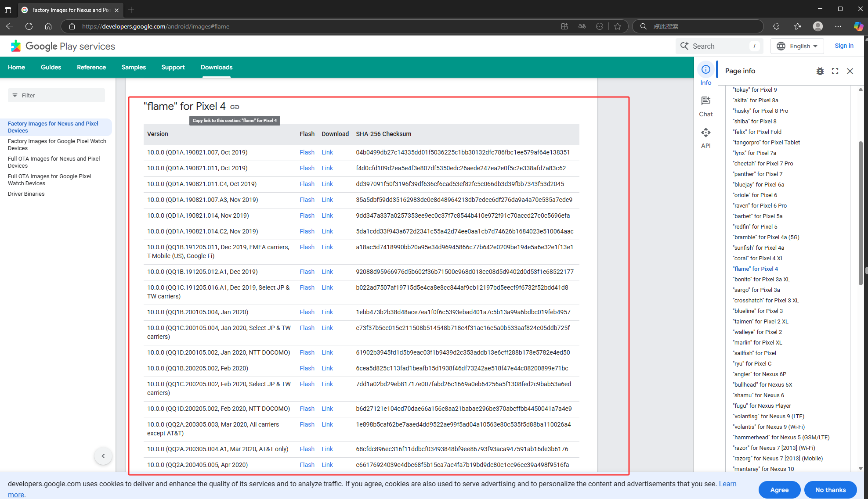Open Copilot icon in browser toolbar
The width and height of the screenshot is (868, 499).
(858, 26)
